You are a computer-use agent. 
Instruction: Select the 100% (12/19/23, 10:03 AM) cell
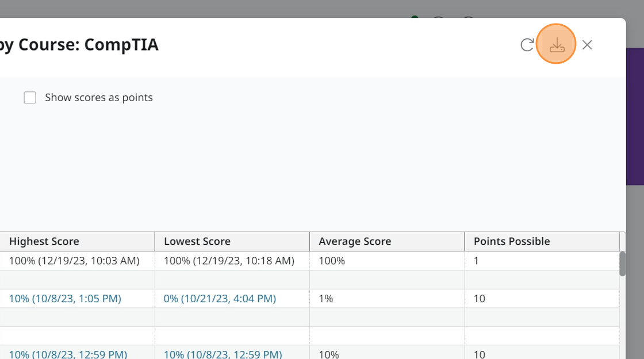coord(74,260)
